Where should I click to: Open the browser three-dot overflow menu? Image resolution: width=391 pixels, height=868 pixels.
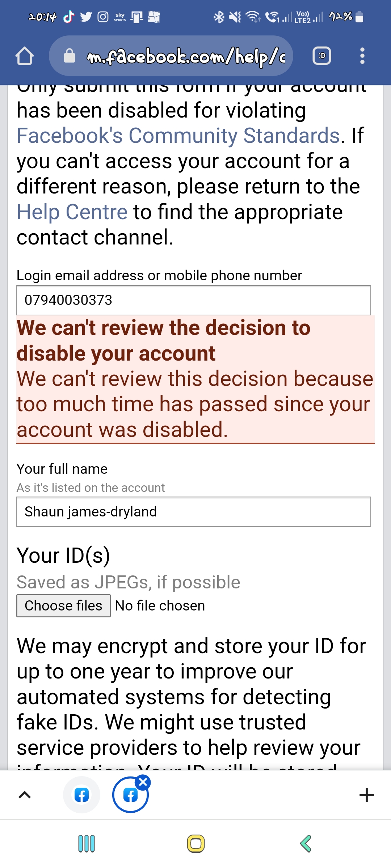(x=362, y=56)
